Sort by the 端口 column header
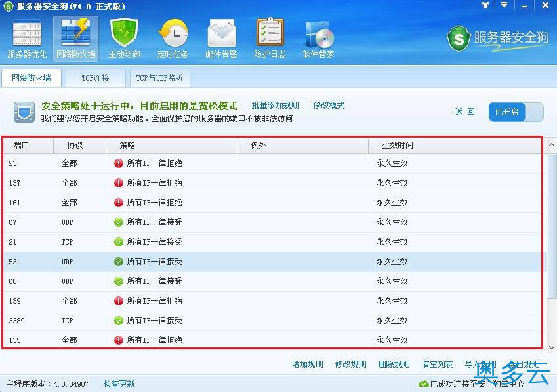 28,146
